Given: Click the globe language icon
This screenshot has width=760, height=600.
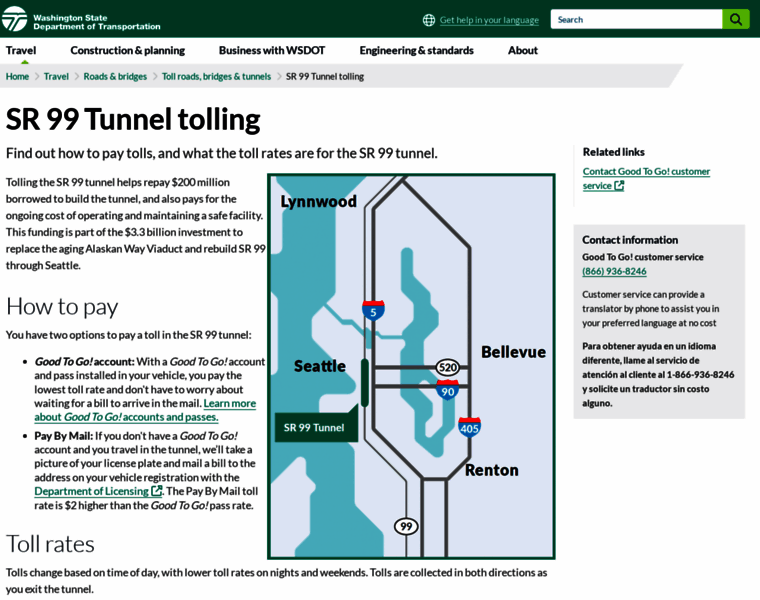Looking at the screenshot, I should click(x=429, y=20).
